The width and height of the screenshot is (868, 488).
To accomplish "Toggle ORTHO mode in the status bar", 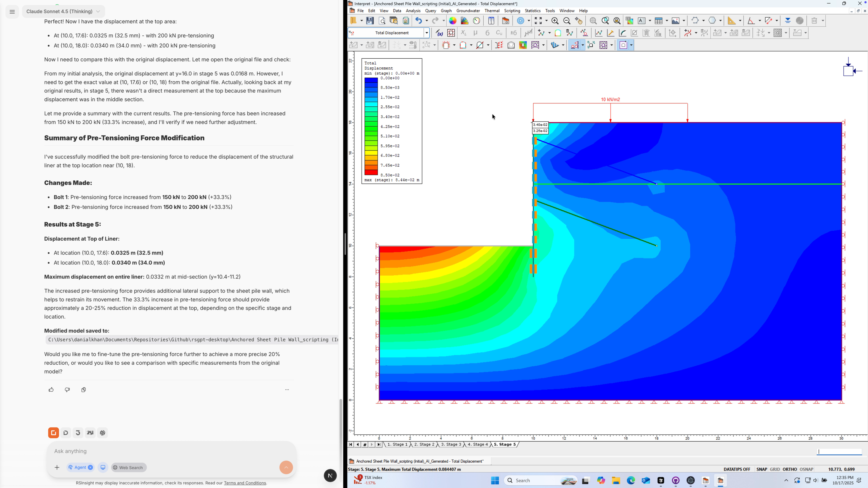I will pyautogui.click(x=790, y=469).
